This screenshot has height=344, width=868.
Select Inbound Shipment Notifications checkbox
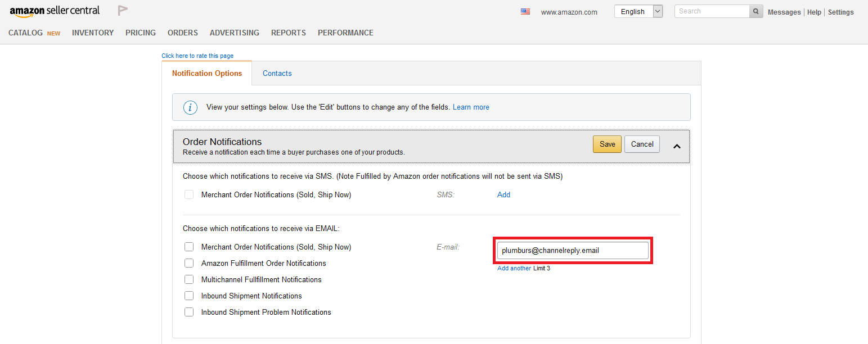[189, 296]
